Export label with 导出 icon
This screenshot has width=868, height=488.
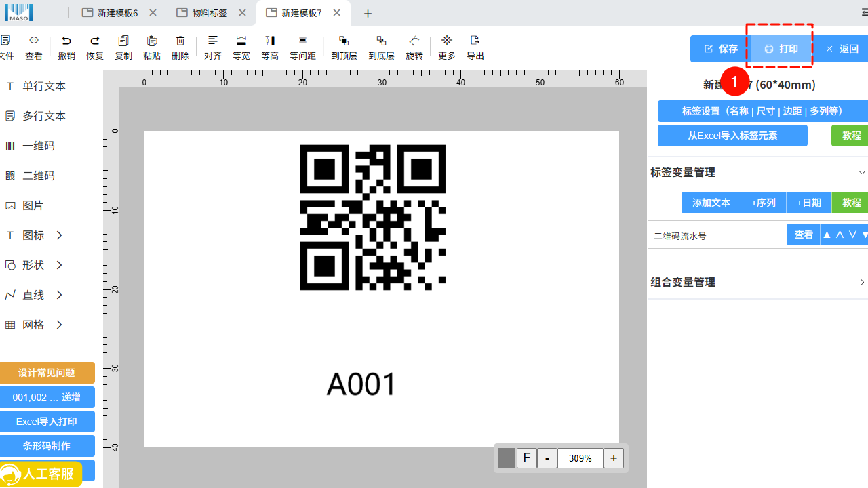475,41
